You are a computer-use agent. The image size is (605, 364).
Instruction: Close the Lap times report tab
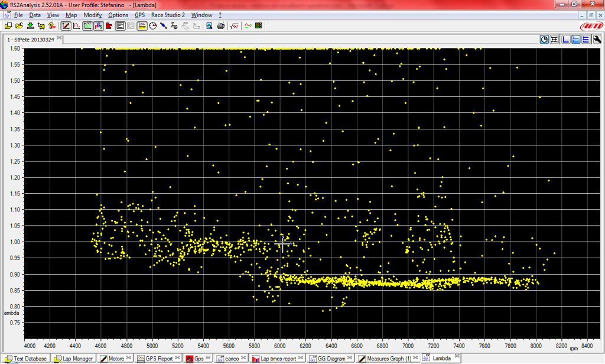301,357
